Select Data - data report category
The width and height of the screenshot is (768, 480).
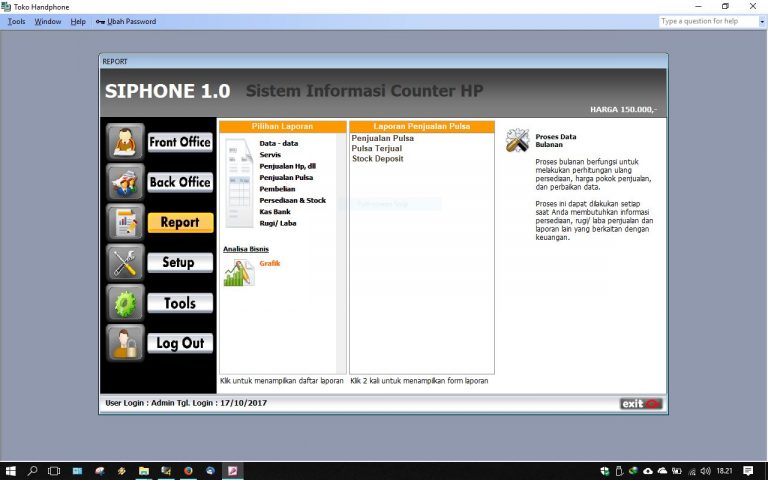tap(279, 144)
